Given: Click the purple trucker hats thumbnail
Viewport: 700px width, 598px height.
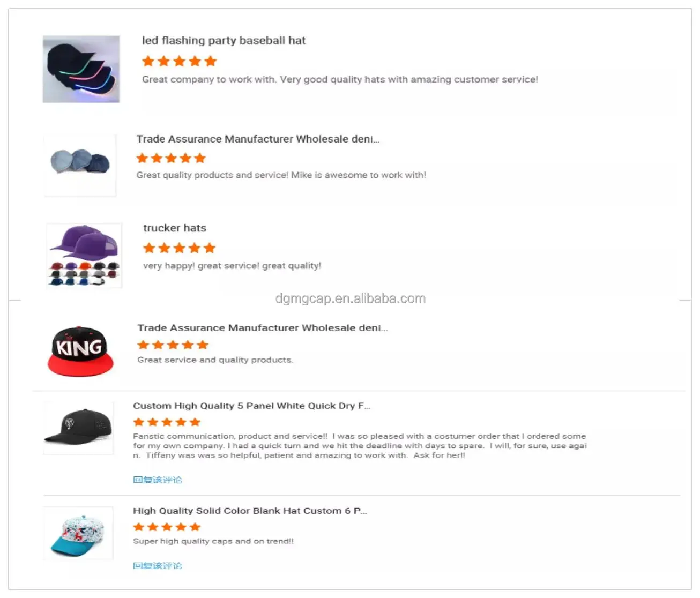Looking at the screenshot, I should pos(84,255).
